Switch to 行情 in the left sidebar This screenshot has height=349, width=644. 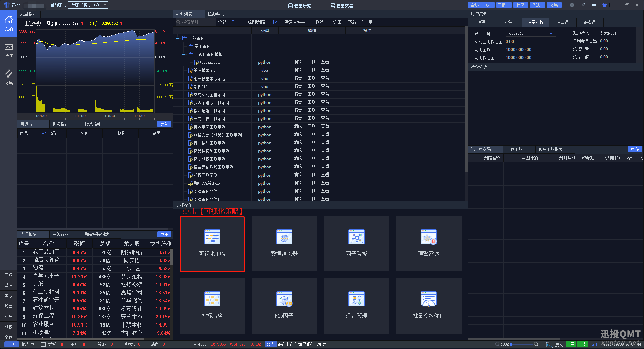[x=9, y=51]
